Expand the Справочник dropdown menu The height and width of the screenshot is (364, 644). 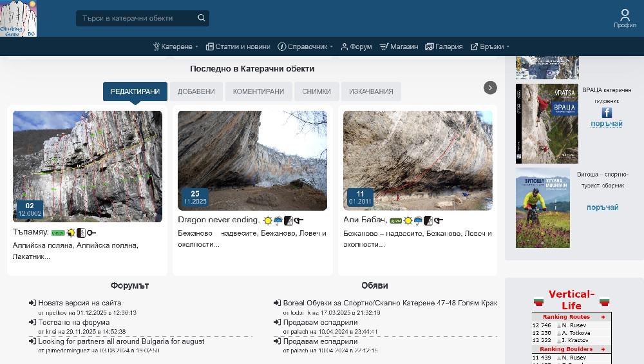305,46
